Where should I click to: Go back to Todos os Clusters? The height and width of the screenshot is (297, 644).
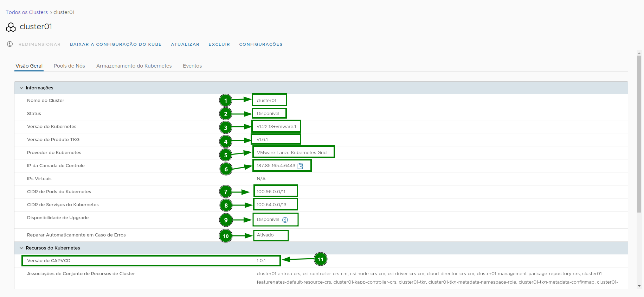(x=27, y=12)
